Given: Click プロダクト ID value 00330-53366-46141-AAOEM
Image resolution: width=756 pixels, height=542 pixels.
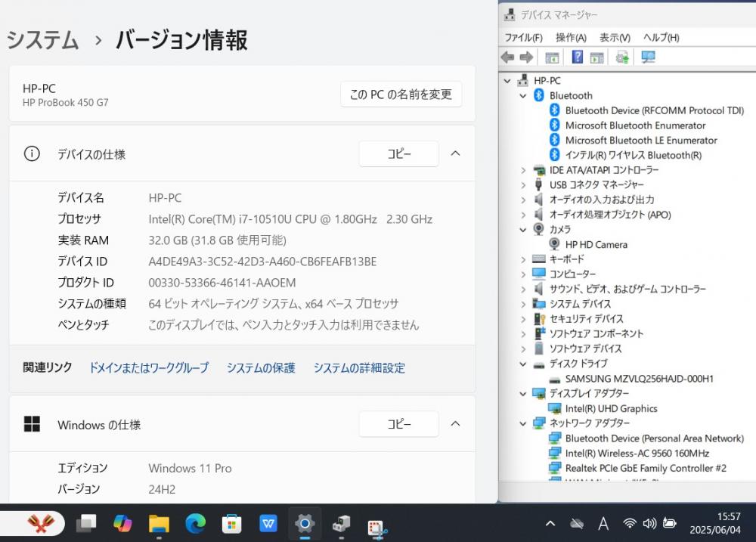Looking at the screenshot, I should [x=222, y=283].
